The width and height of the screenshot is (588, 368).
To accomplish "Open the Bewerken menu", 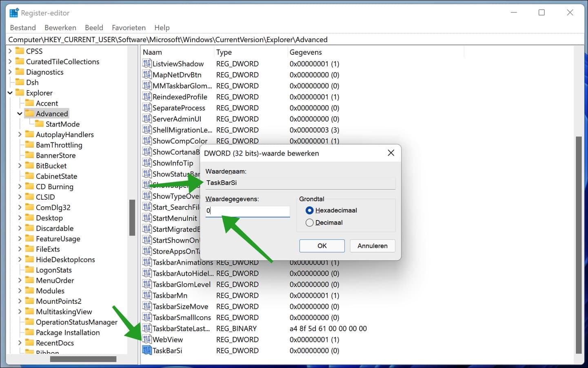I will pyautogui.click(x=60, y=28).
